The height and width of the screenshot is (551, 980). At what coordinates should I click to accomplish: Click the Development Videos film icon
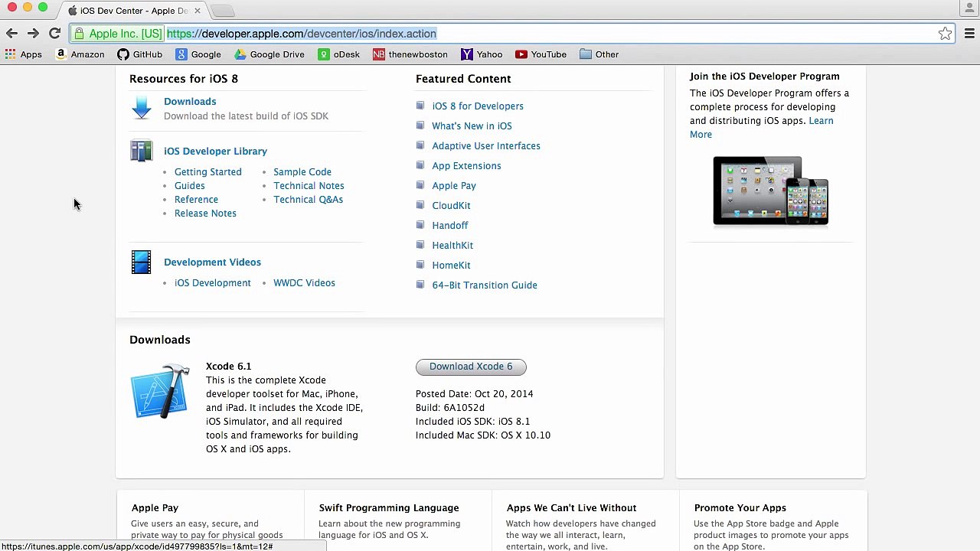pos(142,262)
